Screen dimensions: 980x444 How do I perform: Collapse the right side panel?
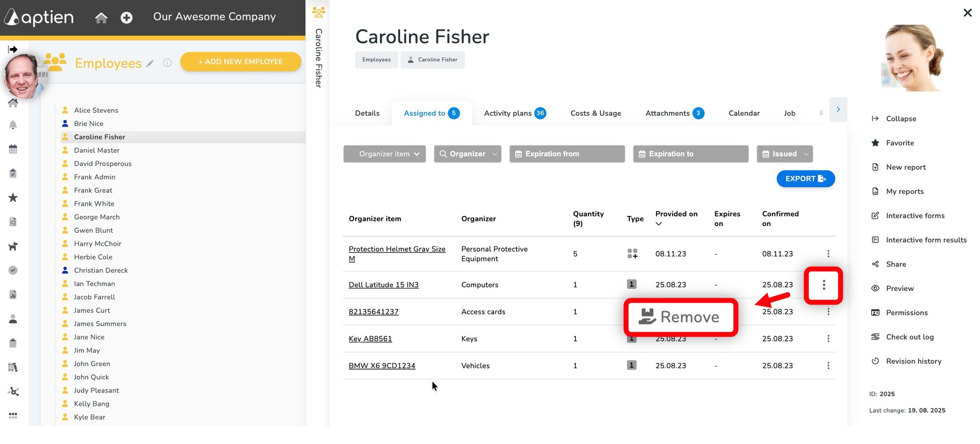(900, 118)
